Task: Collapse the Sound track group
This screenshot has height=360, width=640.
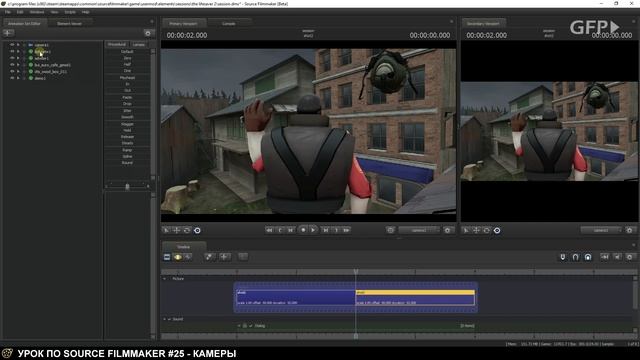Action: [165, 319]
